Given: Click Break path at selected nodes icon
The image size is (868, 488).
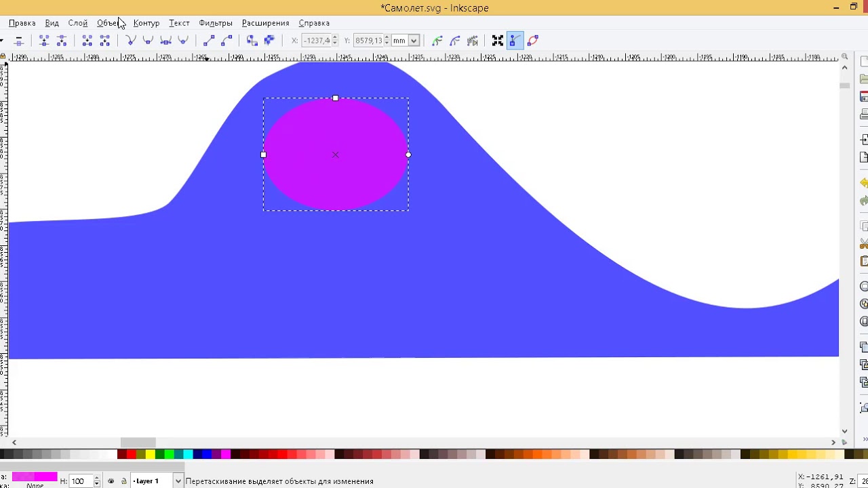Looking at the screenshot, I should click(x=62, y=41).
